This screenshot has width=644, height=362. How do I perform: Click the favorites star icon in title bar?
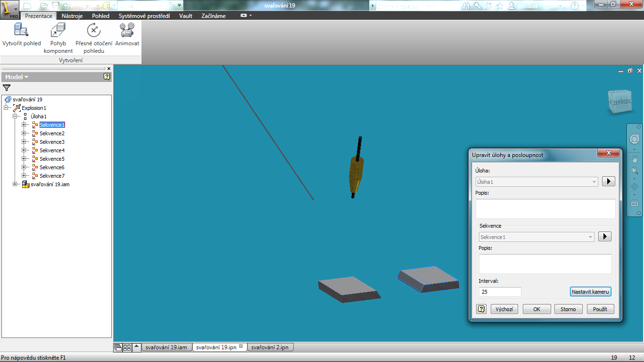click(x=500, y=6)
